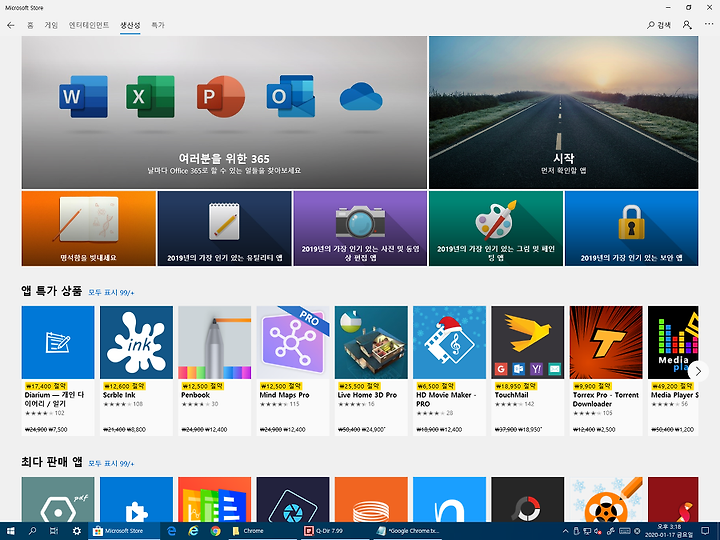The height and width of the screenshot is (540, 720).
Task: Click the ₩17,400 절약 discount badge
Action: (x=46, y=386)
